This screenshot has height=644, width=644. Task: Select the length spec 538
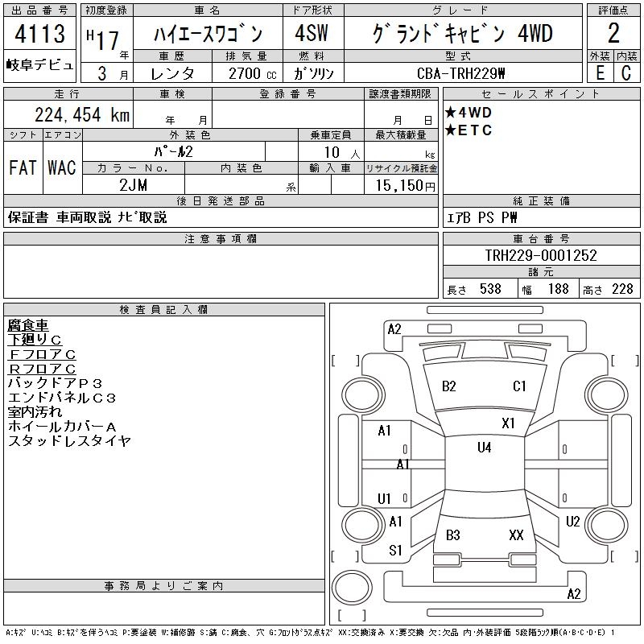[490, 289]
